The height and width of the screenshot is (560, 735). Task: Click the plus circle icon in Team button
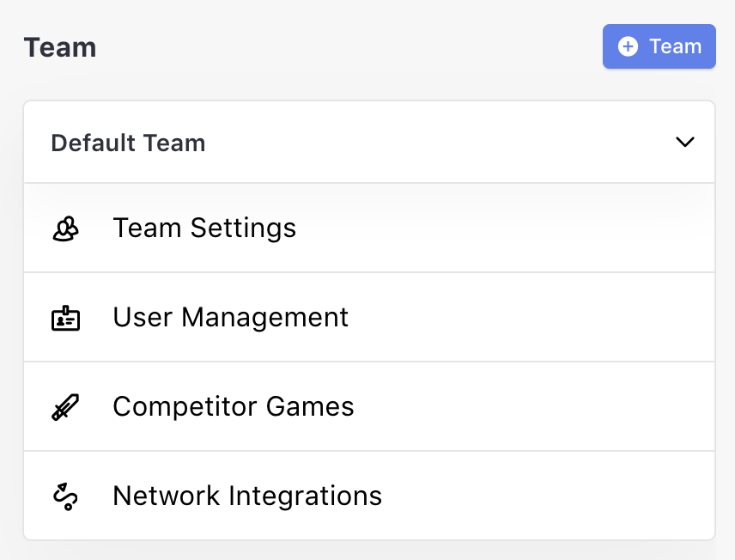point(628,46)
